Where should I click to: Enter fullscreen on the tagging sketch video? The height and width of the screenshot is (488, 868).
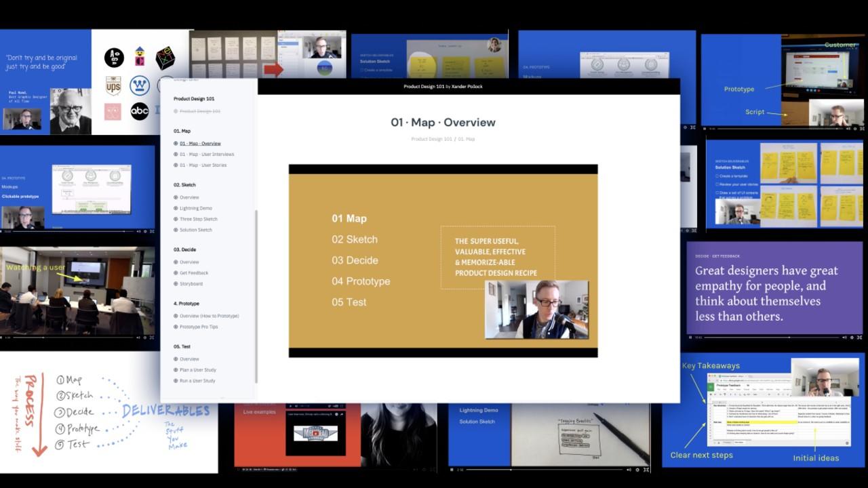(646, 469)
